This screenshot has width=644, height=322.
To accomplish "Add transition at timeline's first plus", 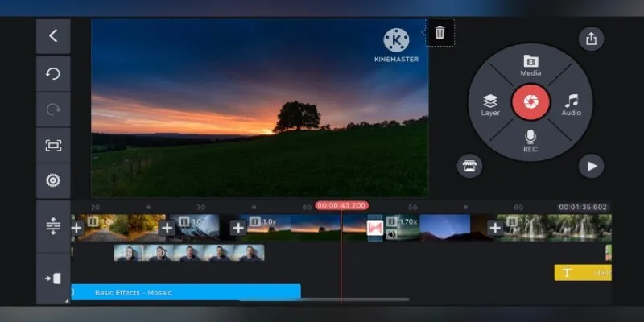I will click(76, 228).
